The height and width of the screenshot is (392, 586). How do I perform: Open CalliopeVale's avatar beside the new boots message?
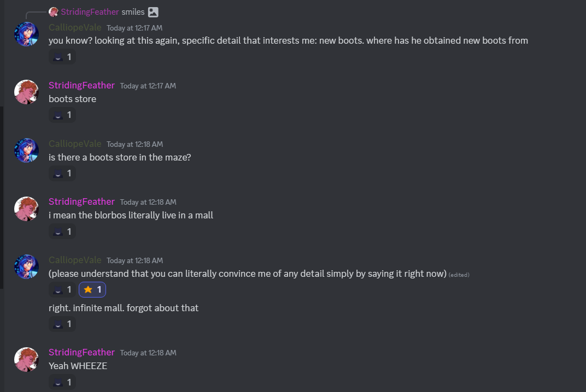click(x=26, y=34)
